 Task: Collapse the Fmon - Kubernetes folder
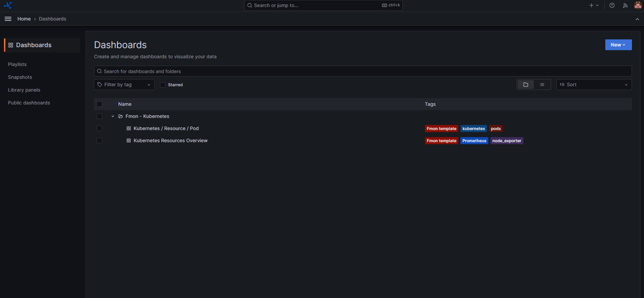pos(113,116)
